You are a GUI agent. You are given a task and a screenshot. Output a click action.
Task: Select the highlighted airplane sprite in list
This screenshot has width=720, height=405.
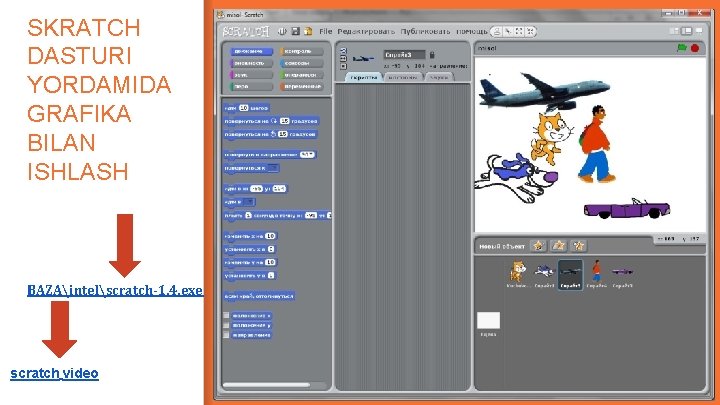570,275
